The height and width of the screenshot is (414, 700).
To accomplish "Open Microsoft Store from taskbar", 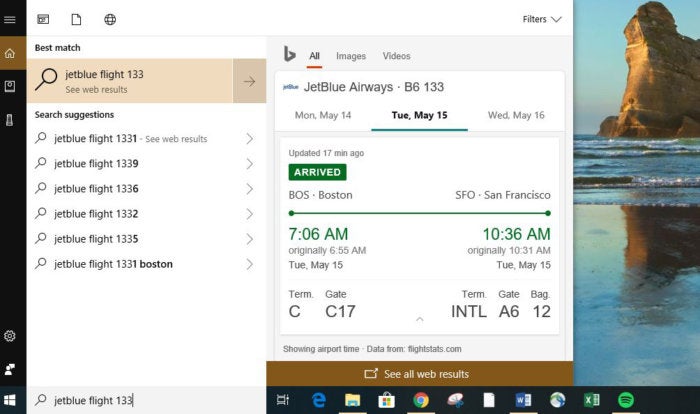I will point(386,400).
